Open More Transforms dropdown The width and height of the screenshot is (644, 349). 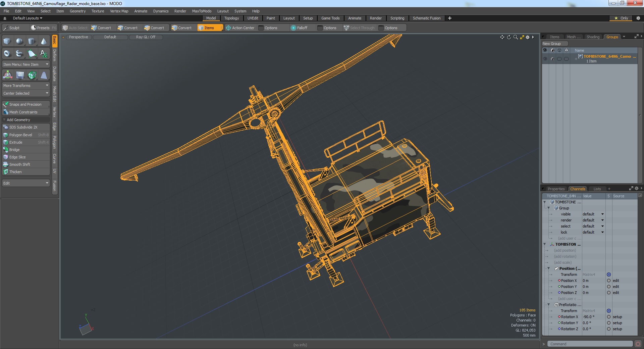(x=26, y=86)
